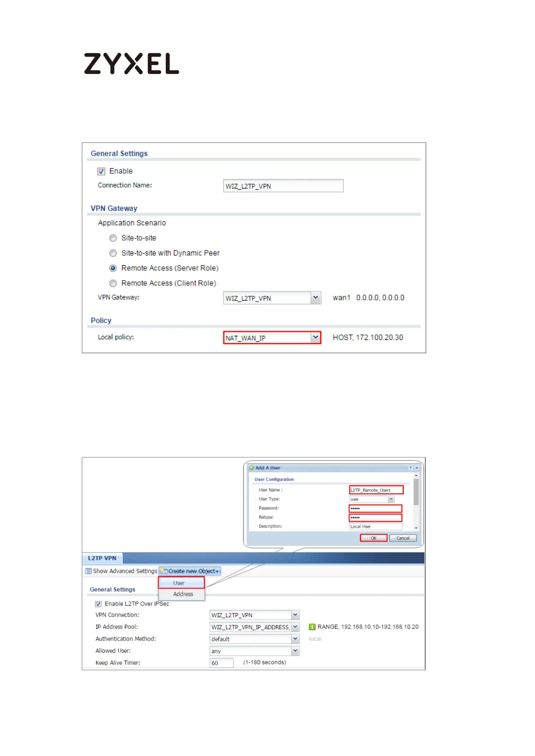Toggle Enable L2TP Over IPSec checkbox

coord(98,604)
